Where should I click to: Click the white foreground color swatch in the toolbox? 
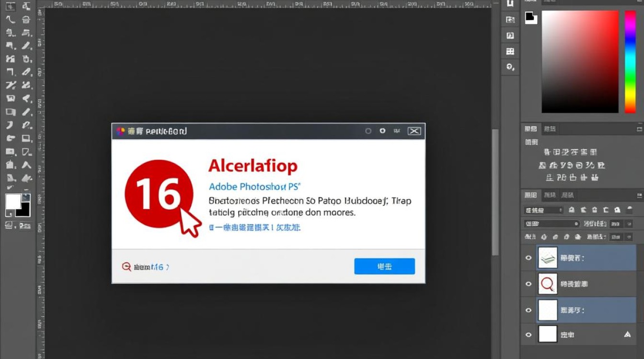tap(13, 202)
